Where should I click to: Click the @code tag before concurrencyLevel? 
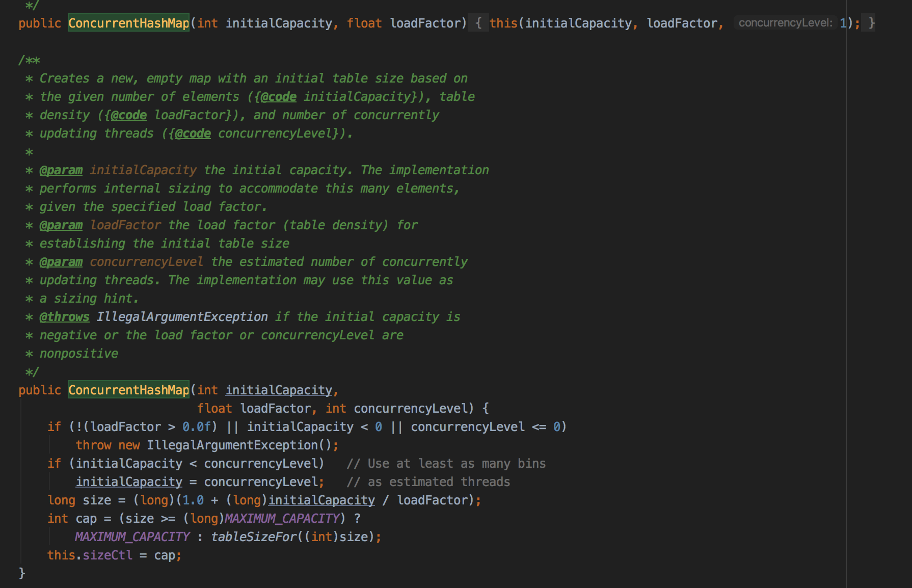point(193,133)
